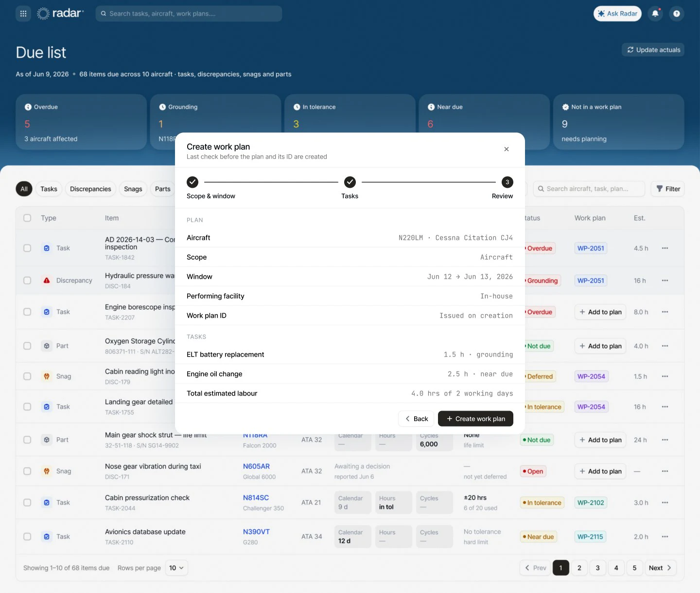
Task: Show the All items tab
Action: (x=24, y=189)
